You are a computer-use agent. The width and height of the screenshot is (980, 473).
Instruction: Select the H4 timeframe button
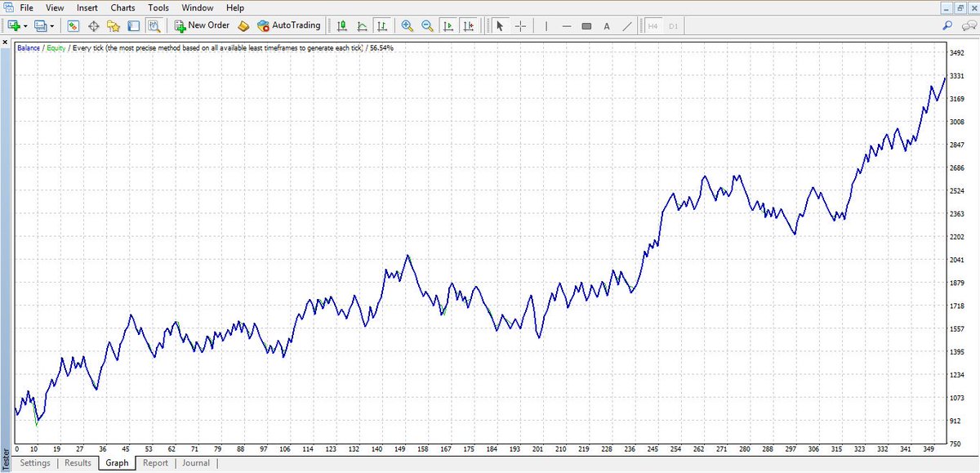point(653,25)
